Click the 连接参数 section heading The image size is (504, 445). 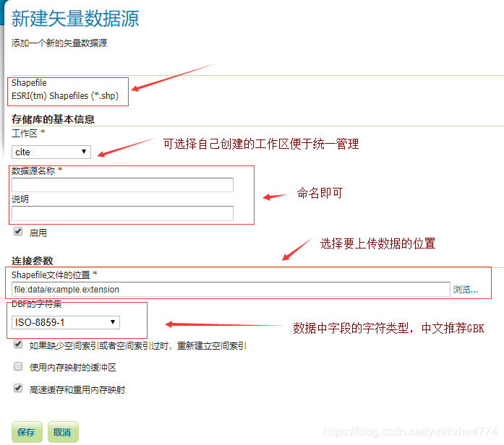click(32, 261)
